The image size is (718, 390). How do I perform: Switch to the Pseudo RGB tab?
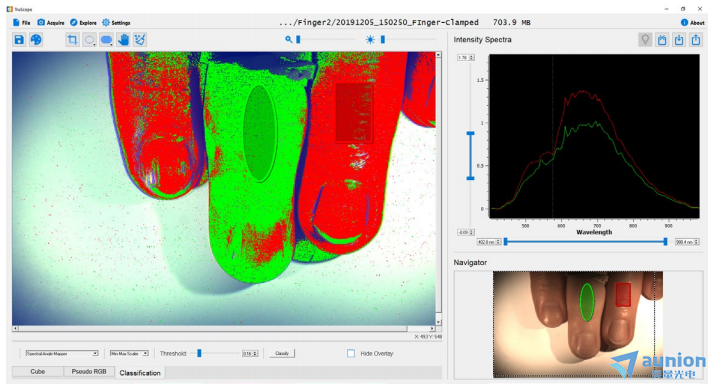click(x=89, y=372)
